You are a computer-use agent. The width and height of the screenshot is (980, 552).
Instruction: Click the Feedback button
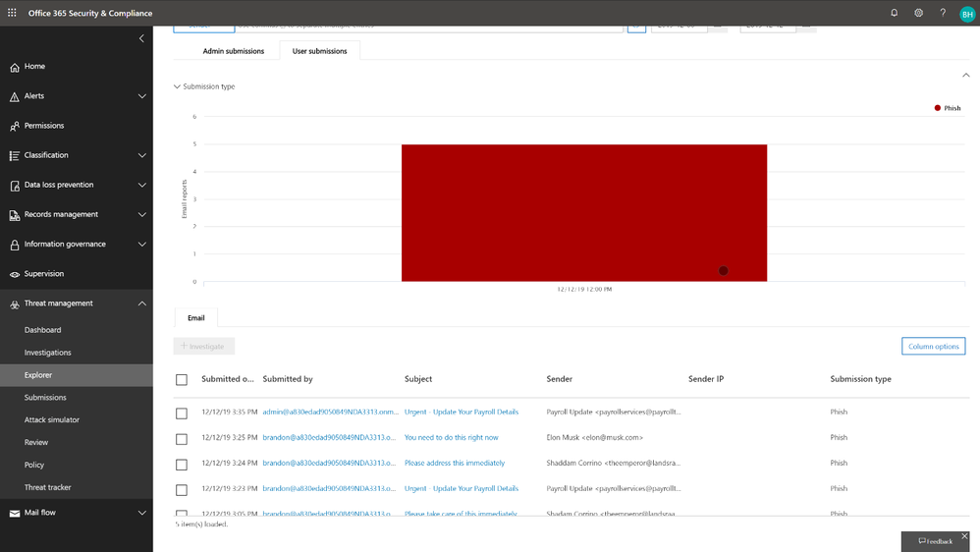(935, 541)
